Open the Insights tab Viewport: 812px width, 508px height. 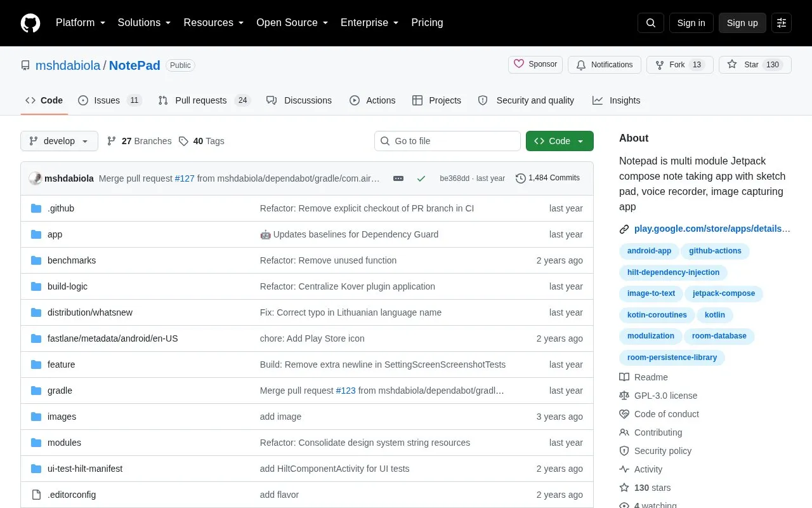pos(617,100)
